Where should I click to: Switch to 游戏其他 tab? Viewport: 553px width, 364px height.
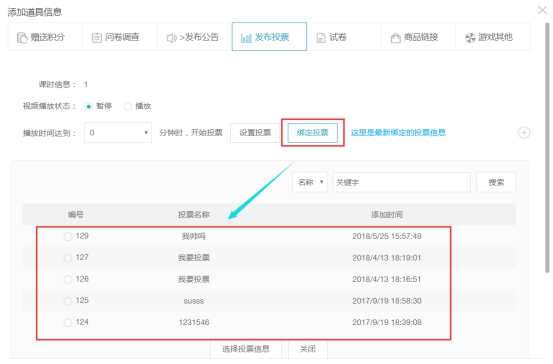493,37
